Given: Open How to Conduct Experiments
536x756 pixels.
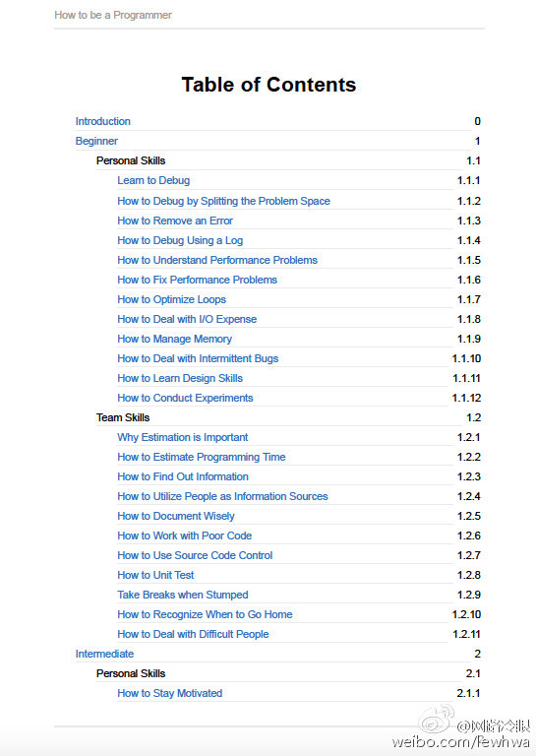Looking at the screenshot, I should pyautogui.click(x=185, y=398).
